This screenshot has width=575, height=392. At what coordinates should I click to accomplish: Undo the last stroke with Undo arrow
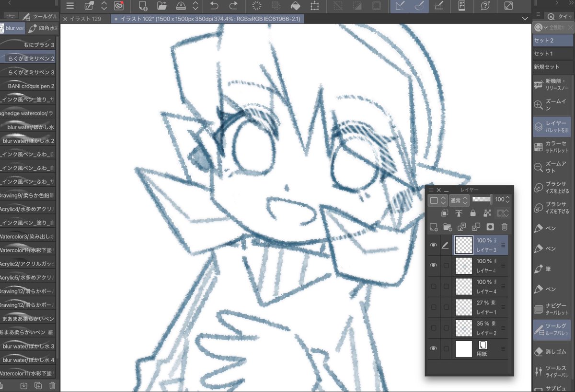(215, 6)
